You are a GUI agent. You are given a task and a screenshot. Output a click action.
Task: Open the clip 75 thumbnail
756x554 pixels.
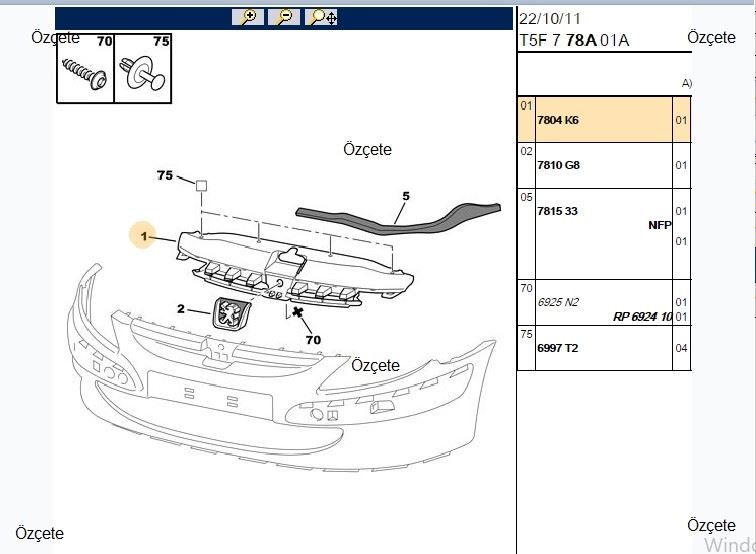coord(143,68)
